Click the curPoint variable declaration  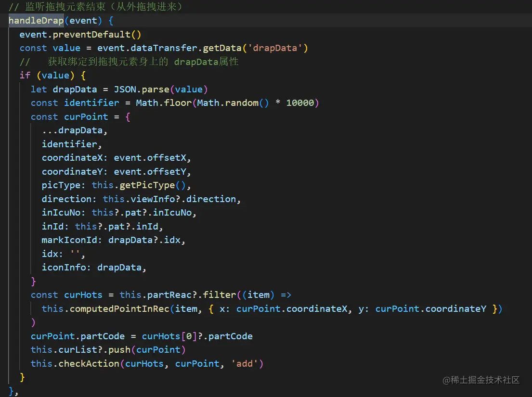pyautogui.click(x=86, y=117)
